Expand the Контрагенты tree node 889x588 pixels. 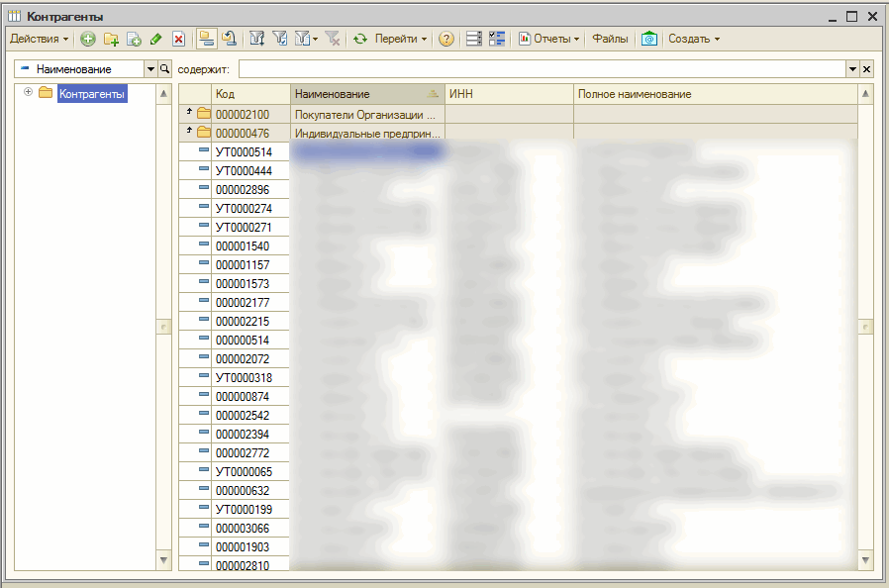28,93
